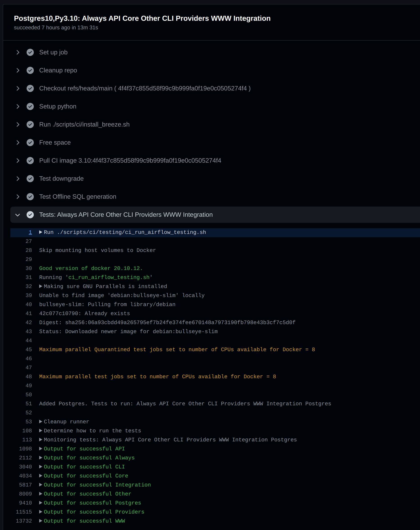The height and width of the screenshot is (530, 420).
Task: Expand Test Offline SQL generation step
Action: click(18, 197)
